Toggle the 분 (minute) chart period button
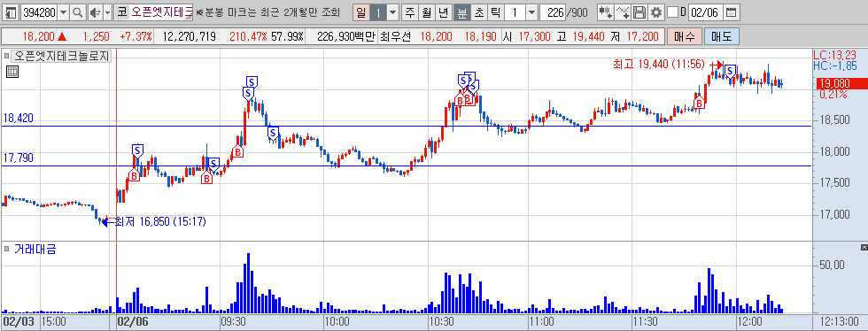The image size is (868, 331). coord(461,12)
